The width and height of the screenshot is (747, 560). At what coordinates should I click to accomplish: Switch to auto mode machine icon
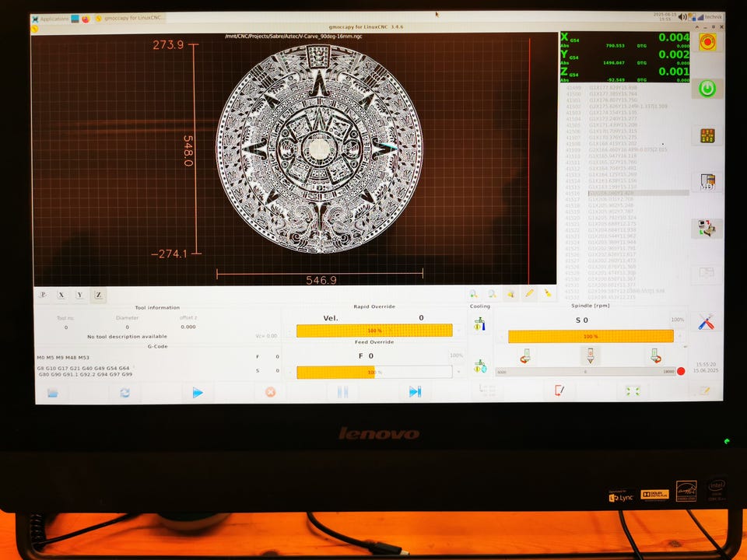tap(707, 228)
